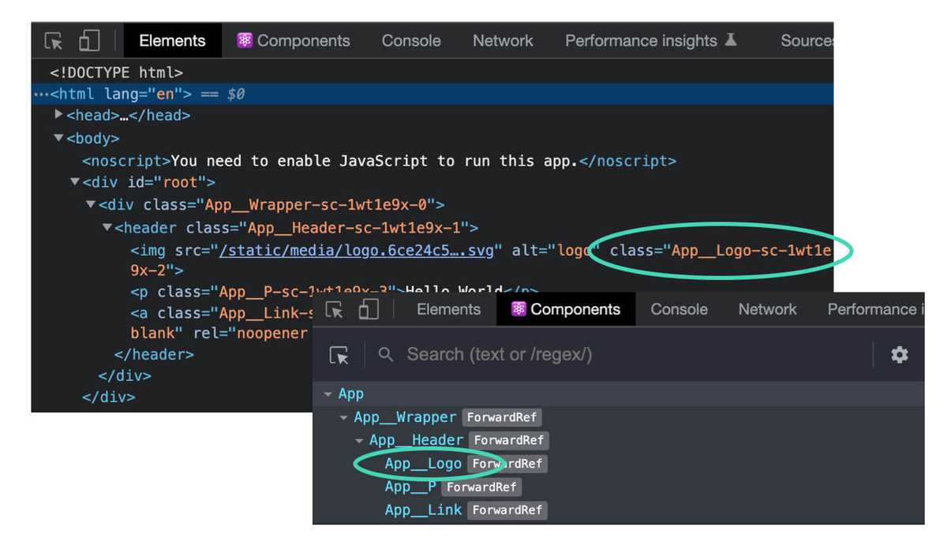The width and height of the screenshot is (947, 560).
Task: Toggle the device toolbar icon
Action: 87,40
